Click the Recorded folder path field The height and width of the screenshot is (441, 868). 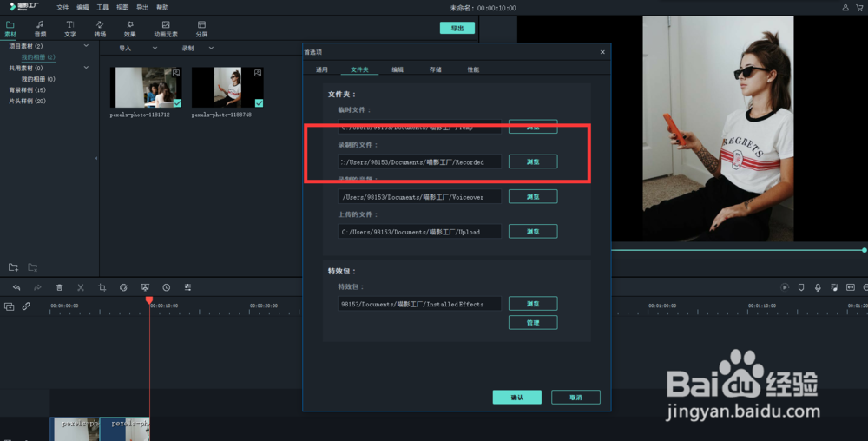(419, 161)
